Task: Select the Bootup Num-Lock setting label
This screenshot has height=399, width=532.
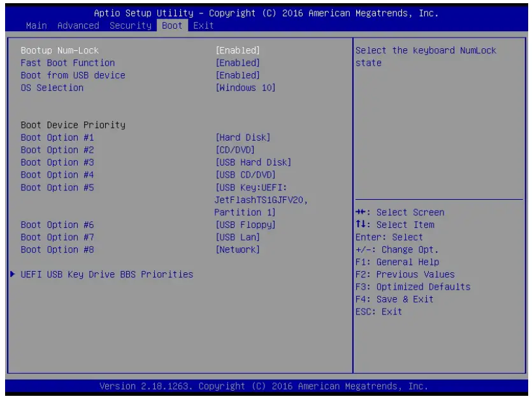Action: point(60,50)
